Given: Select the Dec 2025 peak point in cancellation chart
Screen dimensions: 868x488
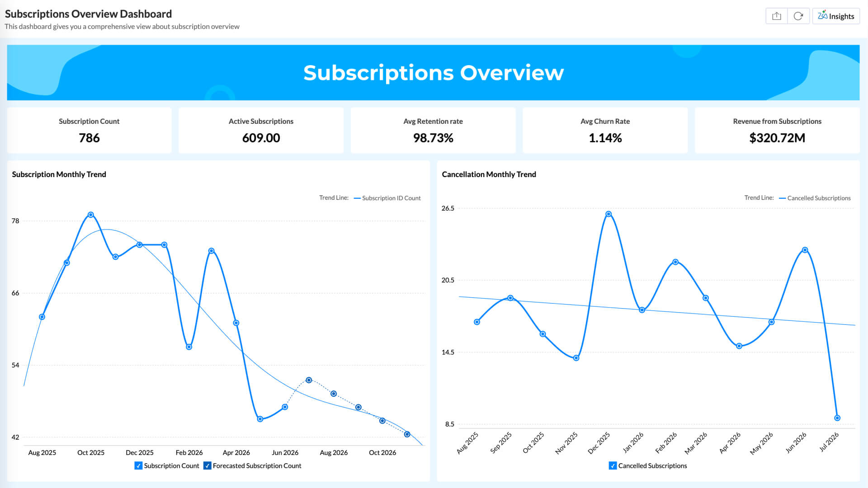Looking at the screenshot, I should click(x=609, y=214).
